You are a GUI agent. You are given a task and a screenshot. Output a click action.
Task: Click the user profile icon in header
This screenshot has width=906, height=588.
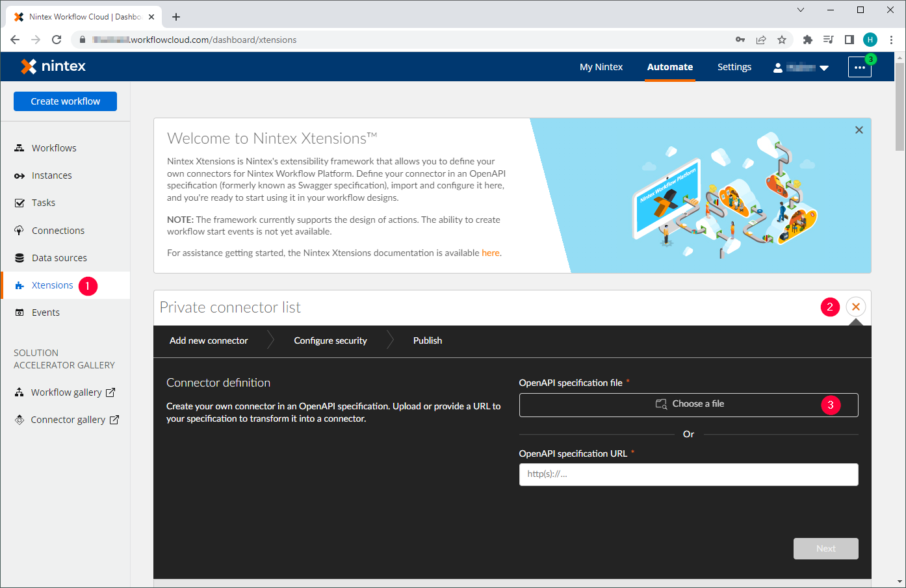[x=778, y=68]
